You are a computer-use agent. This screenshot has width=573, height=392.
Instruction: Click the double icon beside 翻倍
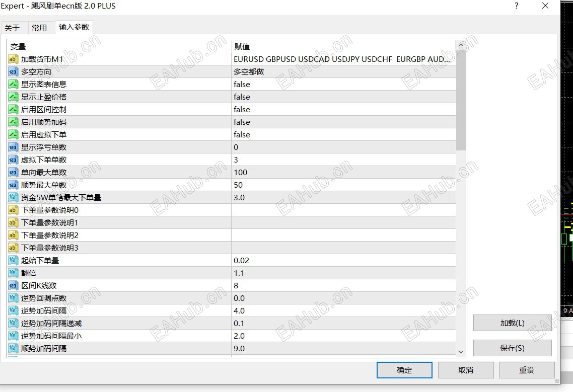point(13,273)
